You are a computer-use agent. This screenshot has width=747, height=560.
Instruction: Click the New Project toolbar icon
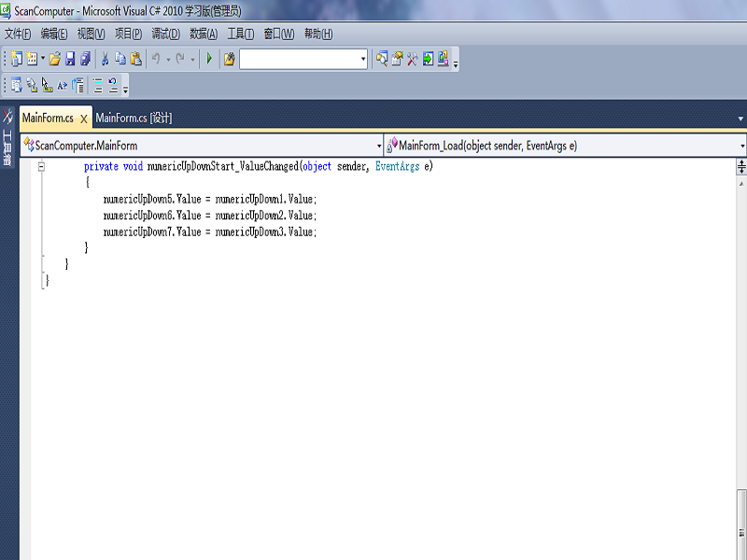[x=17, y=59]
